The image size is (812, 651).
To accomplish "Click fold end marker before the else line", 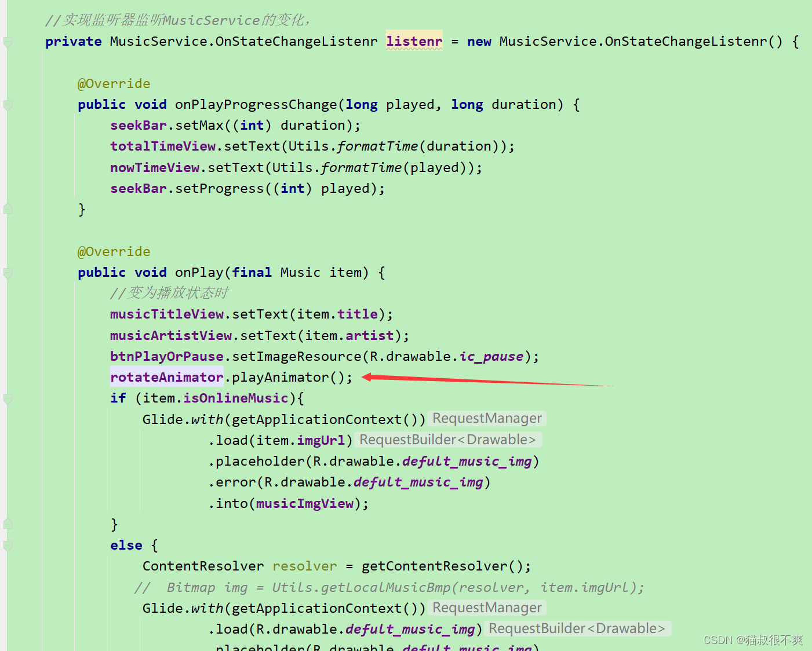I will click(8, 524).
